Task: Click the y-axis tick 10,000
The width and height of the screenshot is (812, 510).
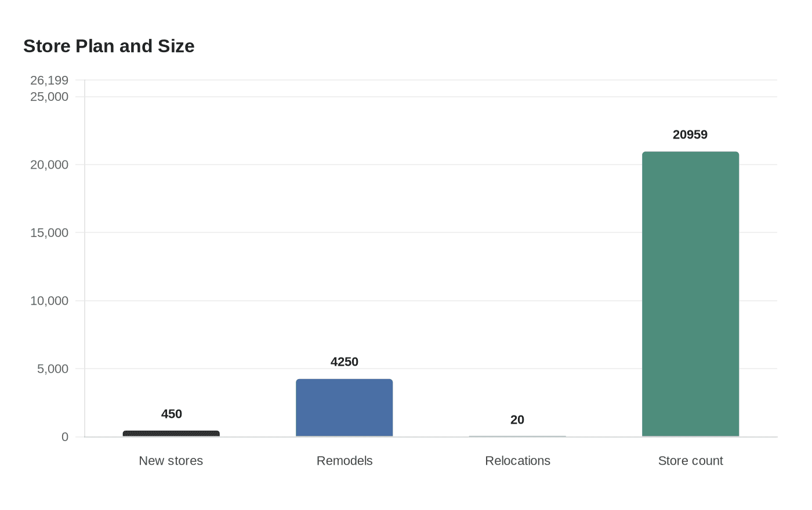Action: (49, 301)
